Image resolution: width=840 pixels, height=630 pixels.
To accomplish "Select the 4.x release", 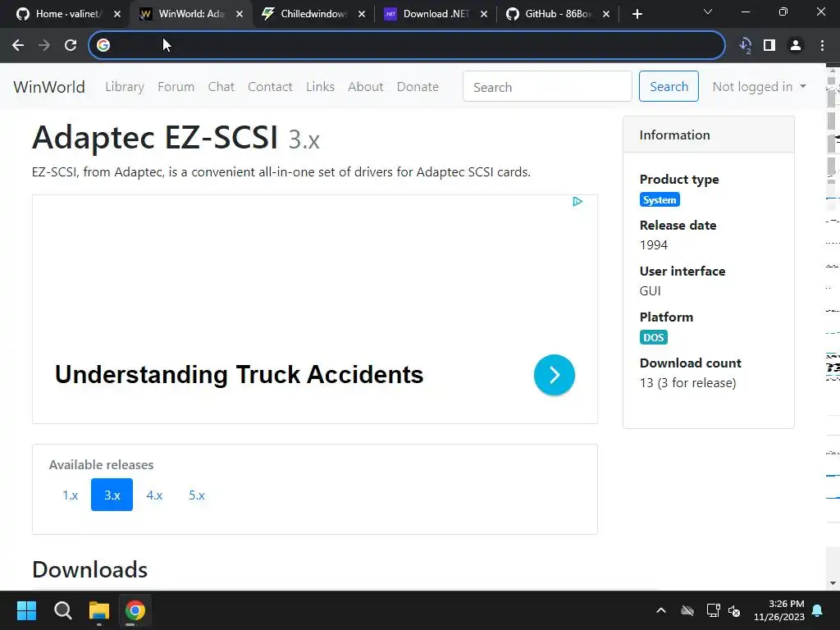I will pyautogui.click(x=154, y=495).
